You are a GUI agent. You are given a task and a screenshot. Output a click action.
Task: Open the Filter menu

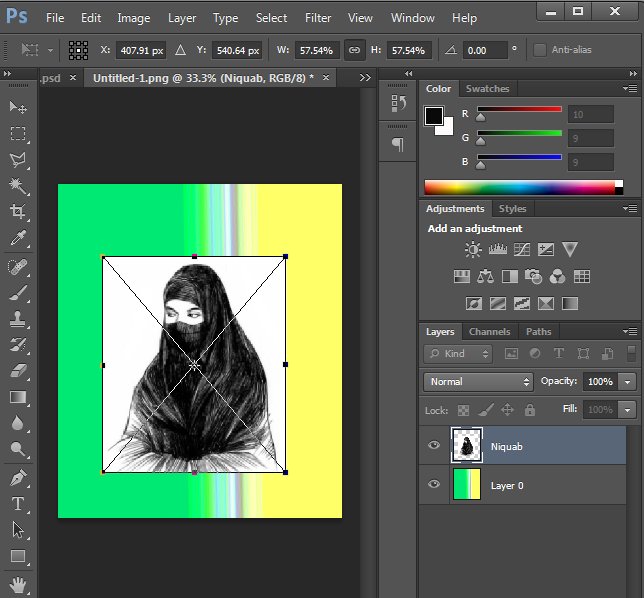pyautogui.click(x=318, y=18)
